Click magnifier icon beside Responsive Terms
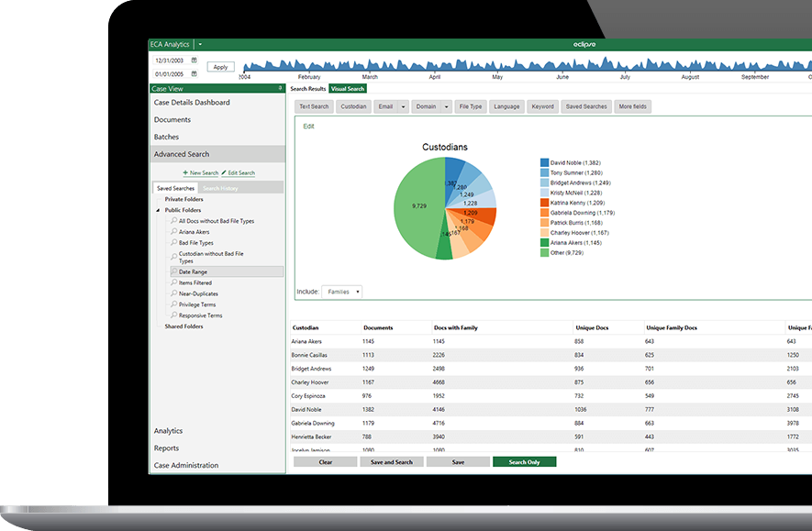This screenshot has height=531, width=812. tap(174, 315)
